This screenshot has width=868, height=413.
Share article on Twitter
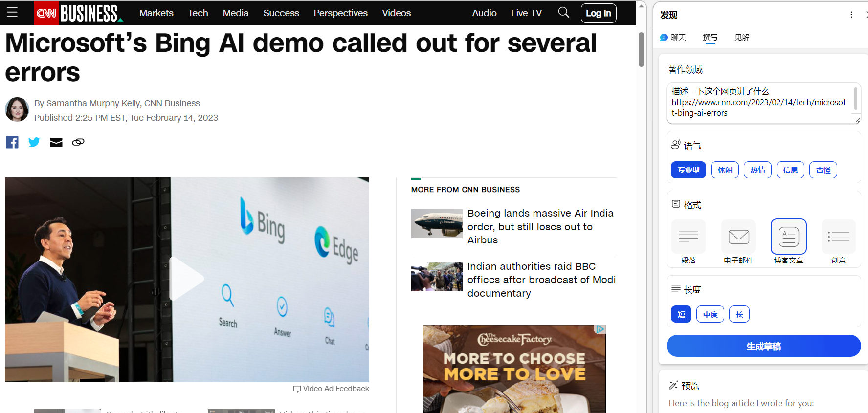pyautogui.click(x=34, y=142)
